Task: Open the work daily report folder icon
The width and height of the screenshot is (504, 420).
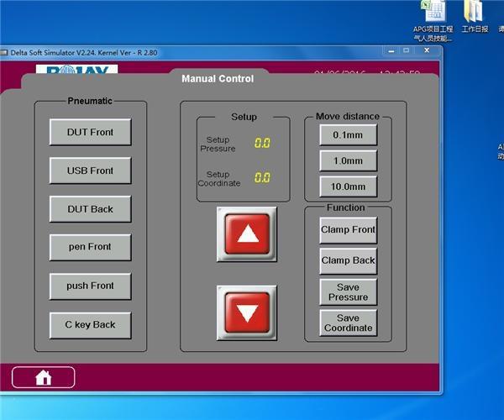Action: (475, 17)
